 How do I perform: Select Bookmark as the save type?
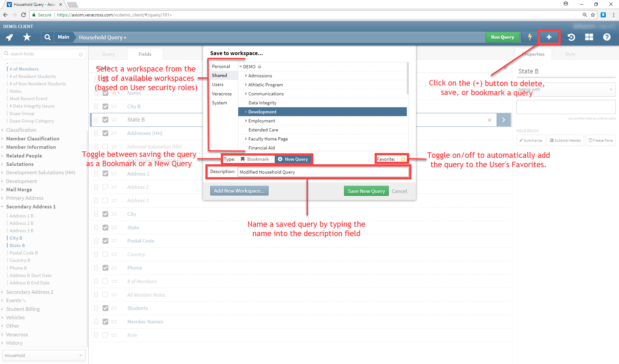[255, 159]
